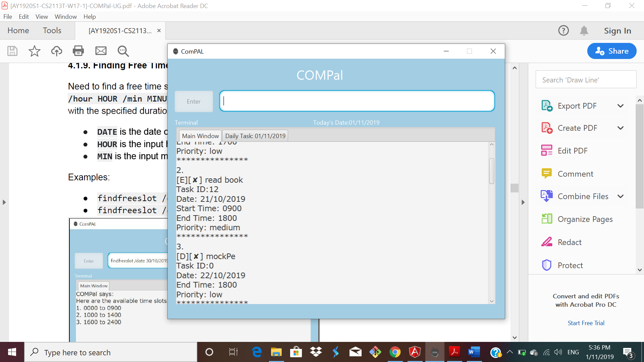Image resolution: width=644 pixels, height=362 pixels.
Task: Open the help question mark icon
Action: pyautogui.click(x=563, y=31)
